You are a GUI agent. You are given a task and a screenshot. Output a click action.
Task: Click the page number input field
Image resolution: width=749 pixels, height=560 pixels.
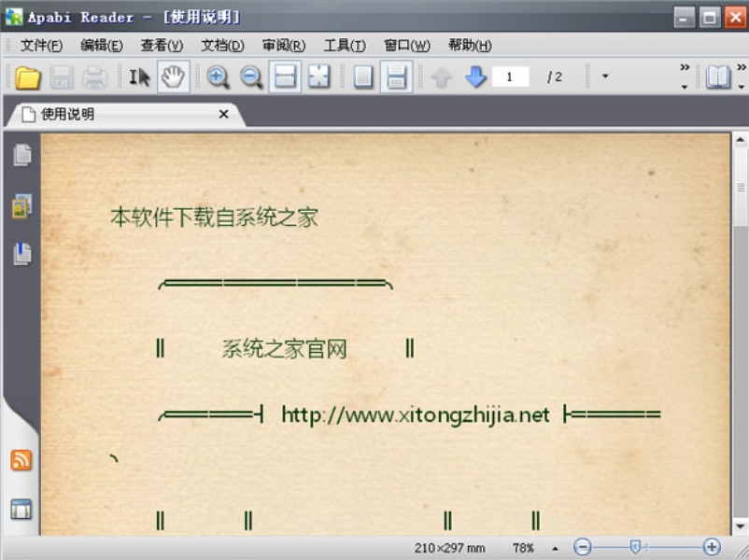coord(510,77)
